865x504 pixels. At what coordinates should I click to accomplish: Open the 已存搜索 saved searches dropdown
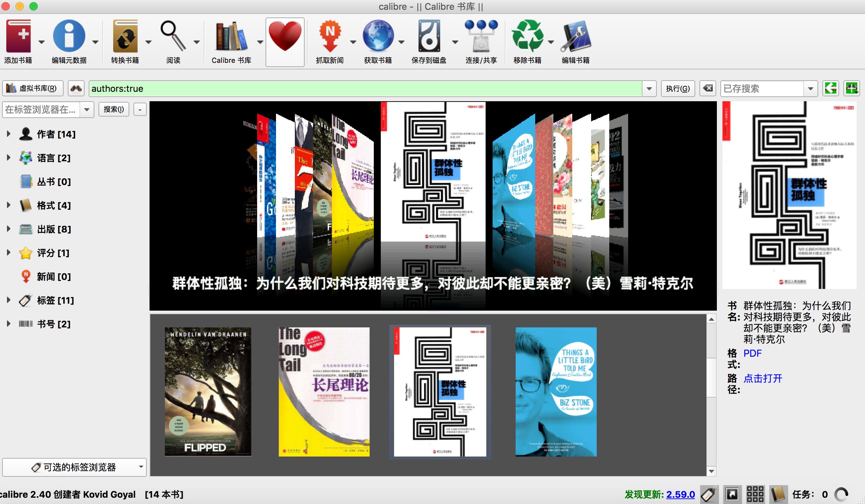click(811, 88)
